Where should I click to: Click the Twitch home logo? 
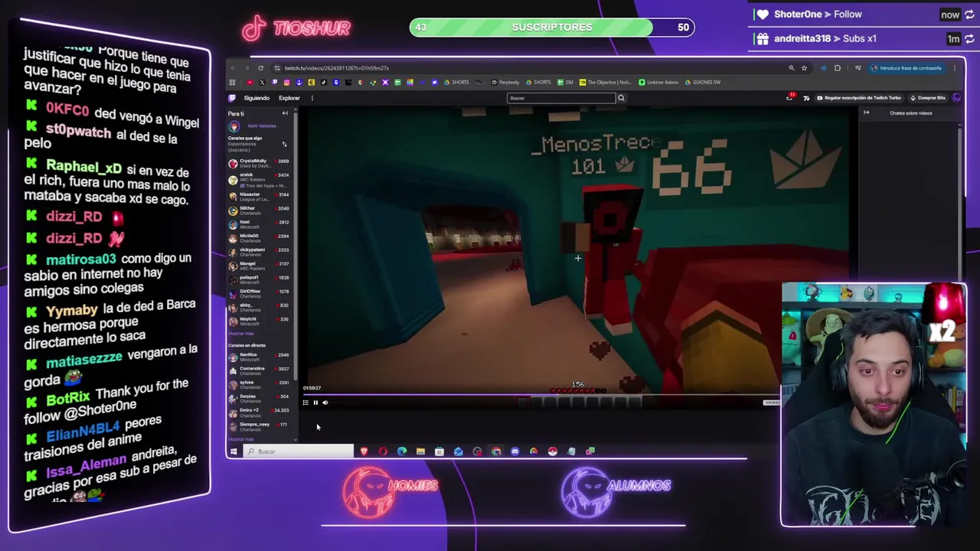[232, 98]
